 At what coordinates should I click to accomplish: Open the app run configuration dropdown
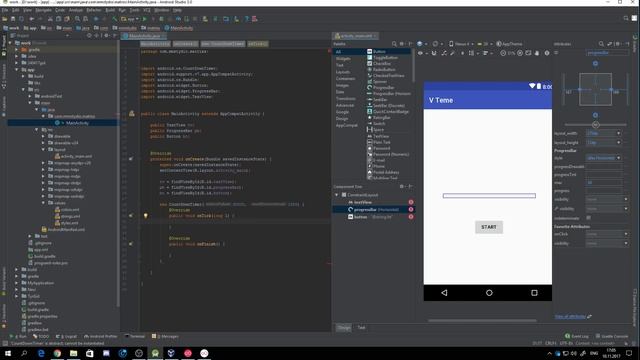point(130,19)
